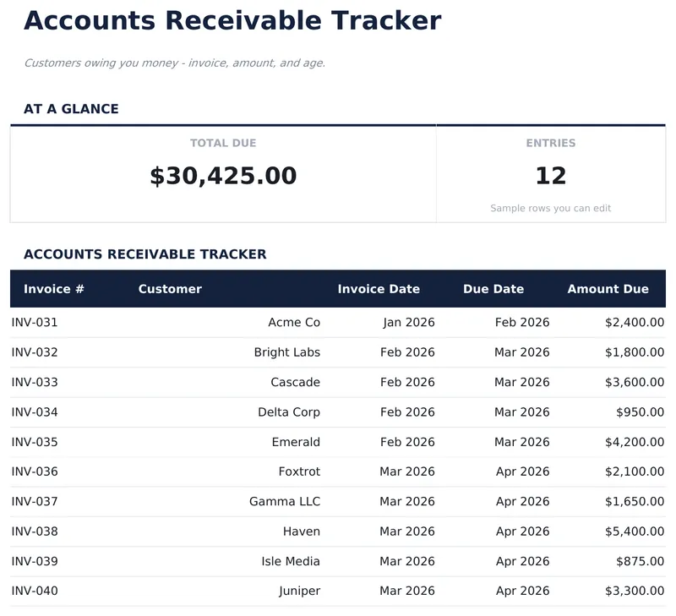
Task: Click the Apr 2026 due date for Haven
Action: point(523,531)
